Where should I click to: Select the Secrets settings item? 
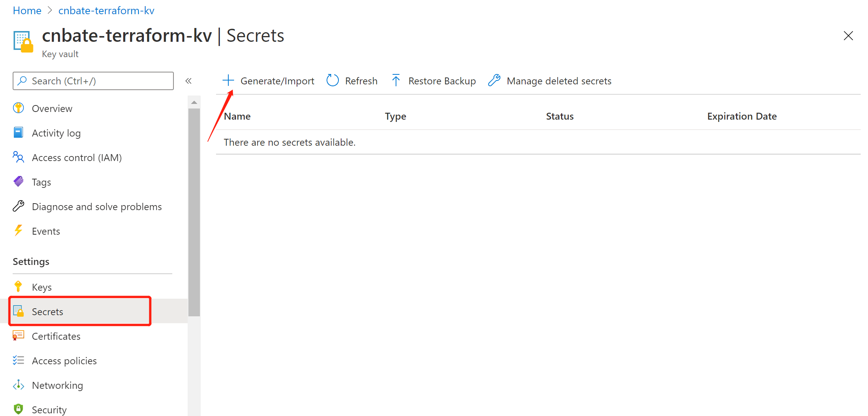(94, 311)
